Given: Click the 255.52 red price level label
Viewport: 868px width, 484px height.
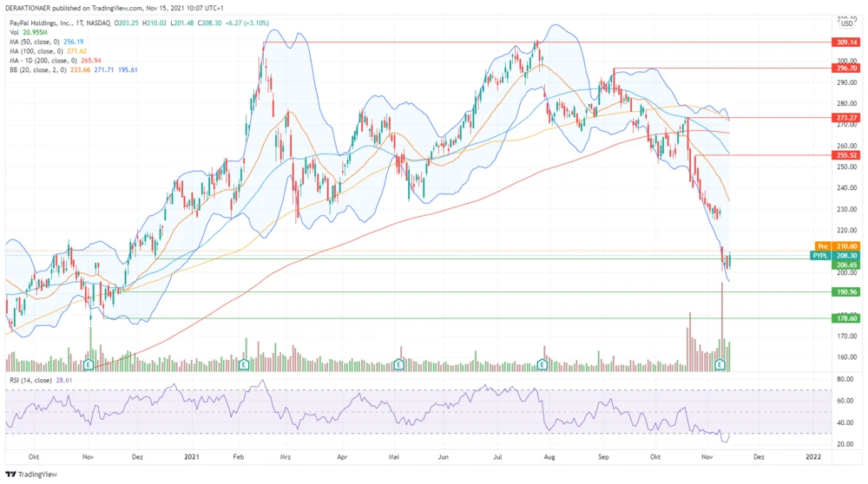Looking at the screenshot, I should [846, 155].
